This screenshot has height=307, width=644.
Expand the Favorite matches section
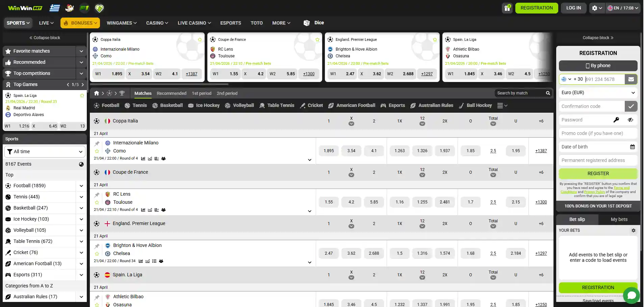pyautogui.click(x=81, y=51)
